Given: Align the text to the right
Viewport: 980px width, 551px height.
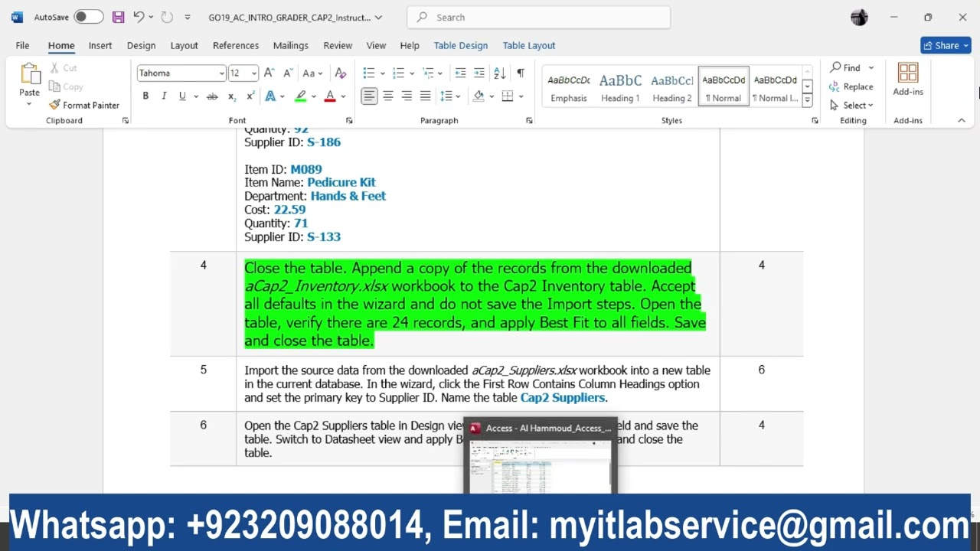Looking at the screenshot, I should point(407,96).
